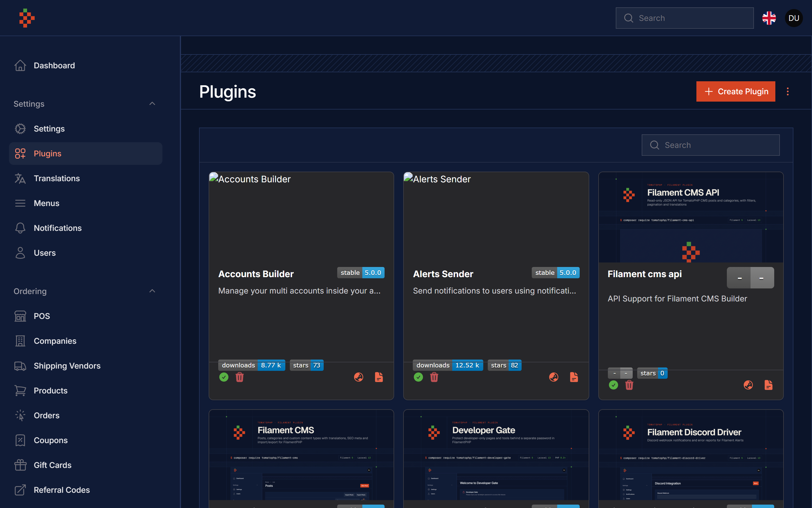The height and width of the screenshot is (508, 812).
Task: Open Shipping Vendors in sidebar
Action: [85, 366]
